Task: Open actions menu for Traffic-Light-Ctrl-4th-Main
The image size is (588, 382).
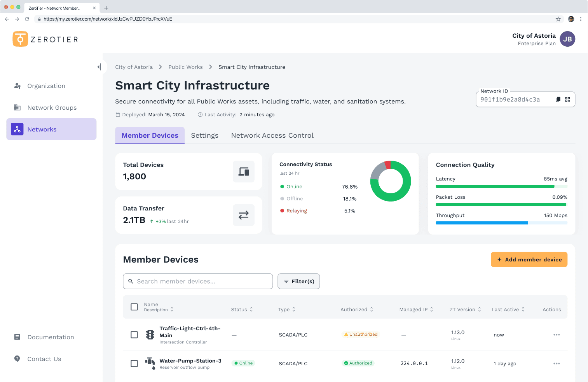Action: pos(556,335)
